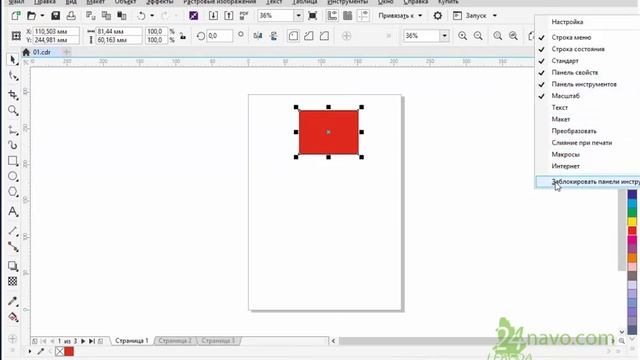The height and width of the screenshot is (360, 640).
Task: Toggle the lock ratio padlock icon
Action: pos(183,36)
